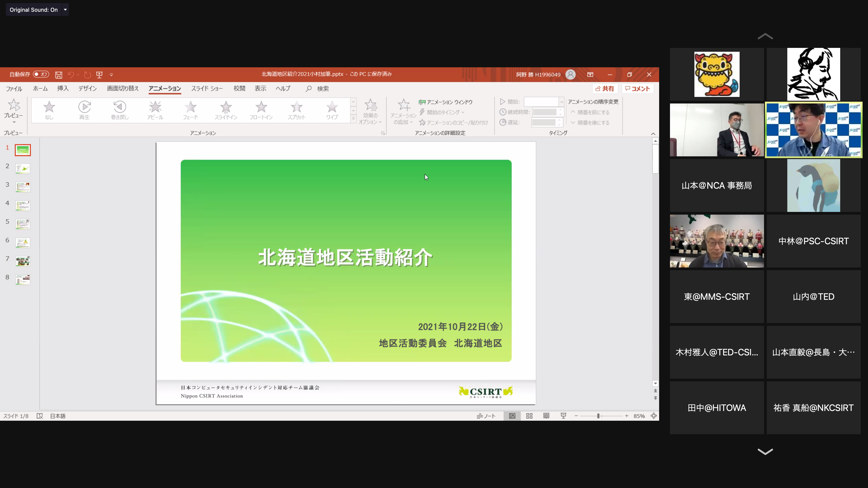Switch to the ホーム tab
The width and height of the screenshot is (868, 488).
pyautogui.click(x=40, y=89)
